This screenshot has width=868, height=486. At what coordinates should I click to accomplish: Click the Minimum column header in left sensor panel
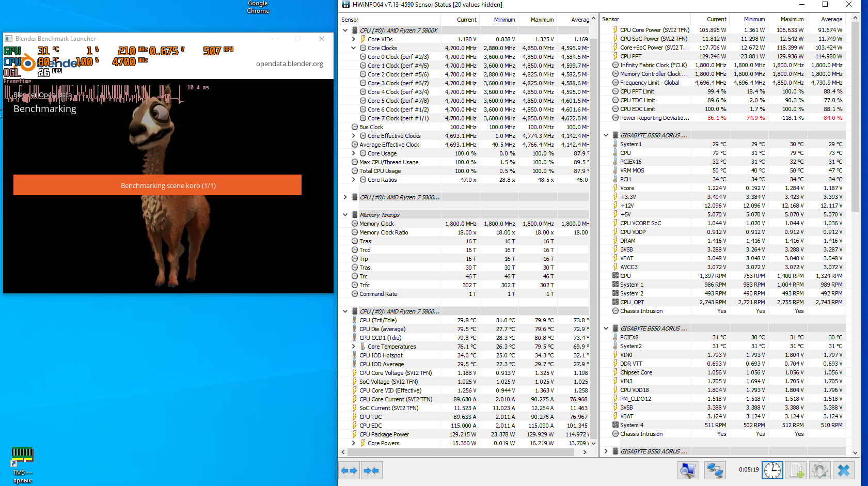(x=498, y=20)
